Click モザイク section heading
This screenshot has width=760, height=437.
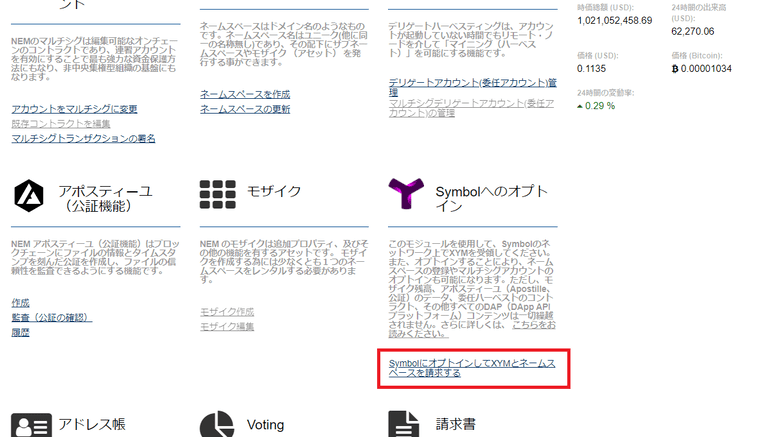(x=274, y=191)
